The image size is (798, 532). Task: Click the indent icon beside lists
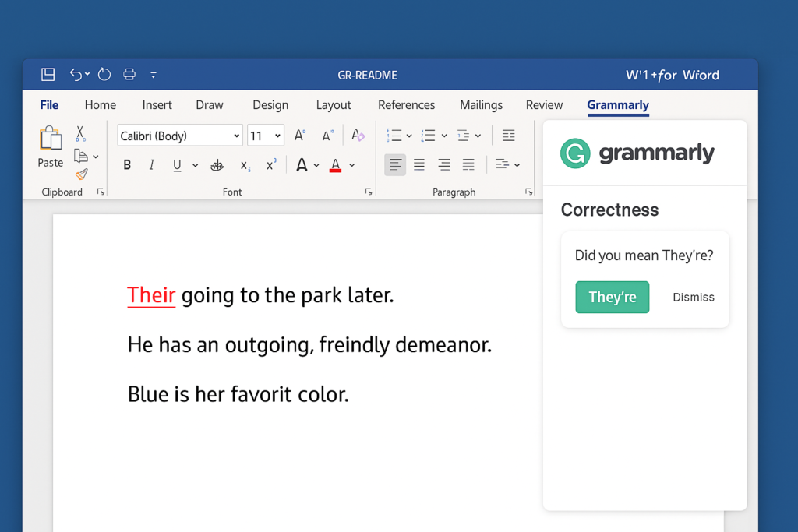click(508, 136)
